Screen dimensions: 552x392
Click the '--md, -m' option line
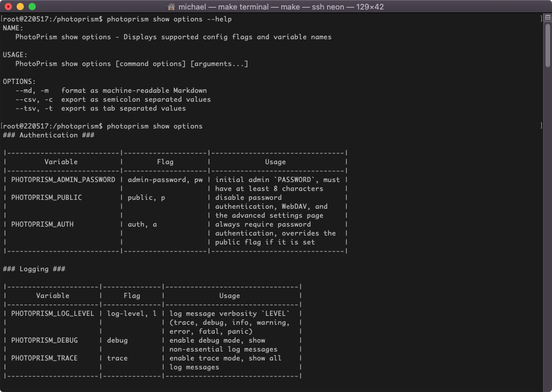[x=111, y=90]
